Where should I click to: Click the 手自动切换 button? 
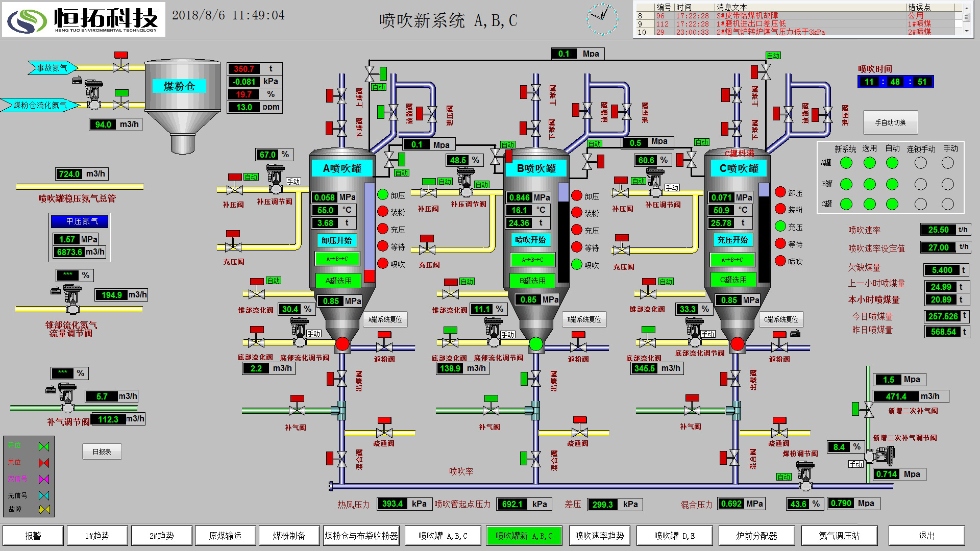coord(891,122)
